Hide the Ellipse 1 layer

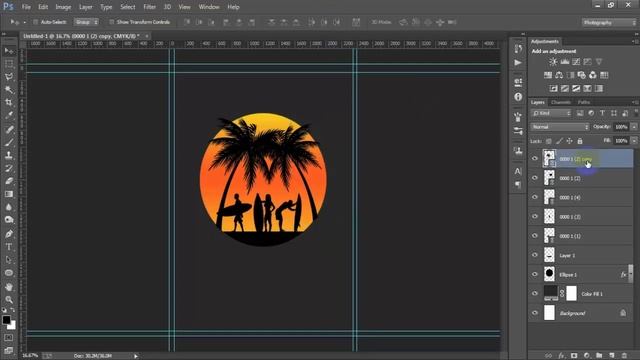click(535, 274)
